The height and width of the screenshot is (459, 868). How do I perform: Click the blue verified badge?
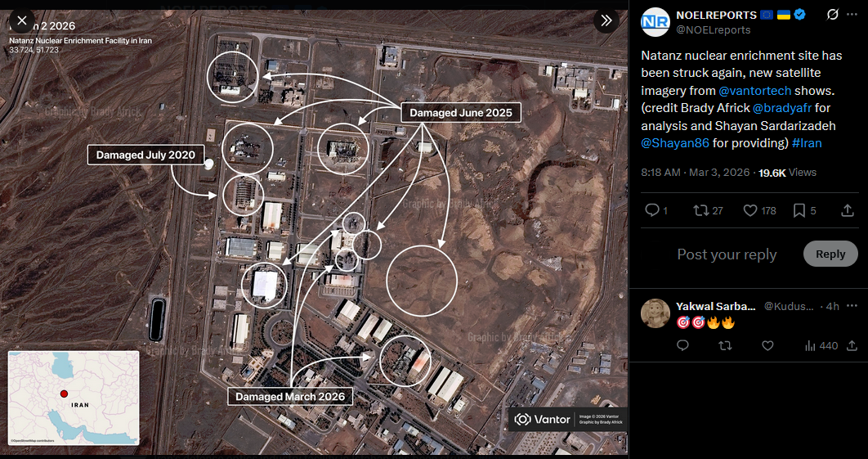(800, 15)
